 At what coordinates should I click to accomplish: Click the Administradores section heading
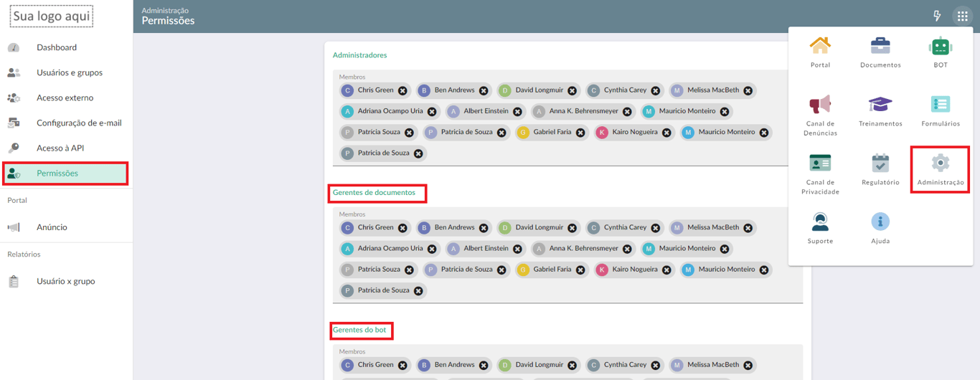[x=359, y=55]
